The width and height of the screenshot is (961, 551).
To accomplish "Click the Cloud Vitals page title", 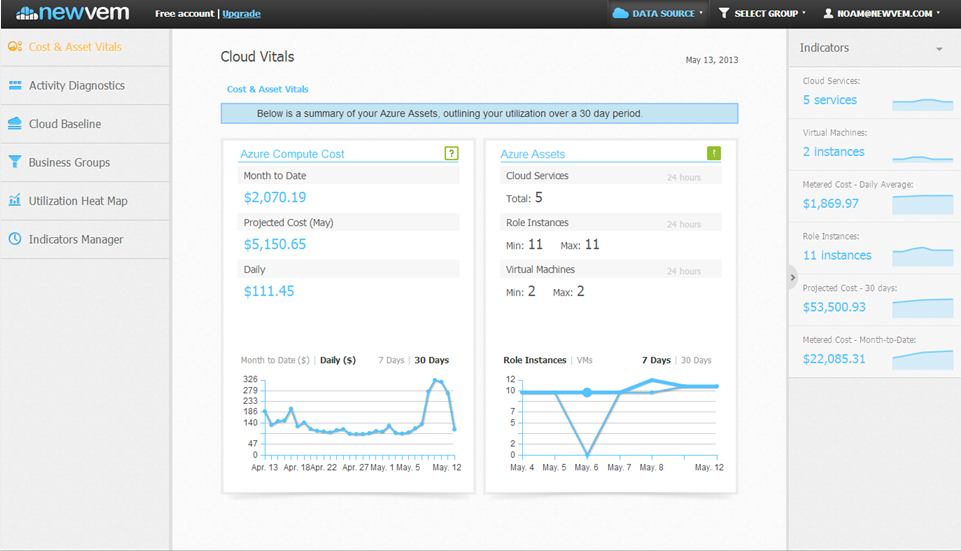I will 257,56.
